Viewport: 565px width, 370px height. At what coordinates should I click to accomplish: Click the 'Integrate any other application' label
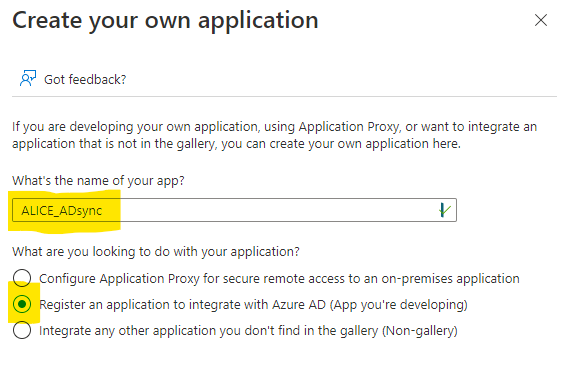click(248, 331)
